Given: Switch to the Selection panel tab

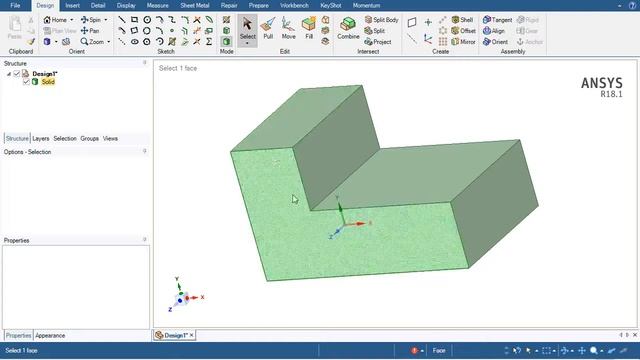Looking at the screenshot, I should pos(65,138).
